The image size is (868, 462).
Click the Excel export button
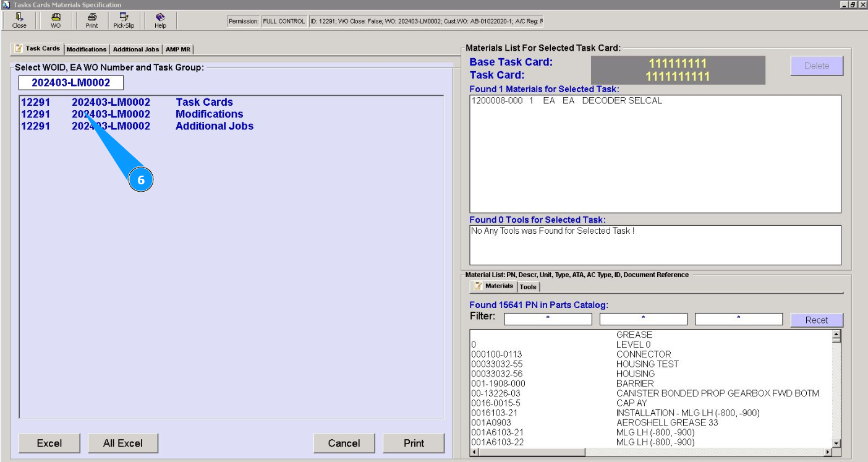pos(49,443)
